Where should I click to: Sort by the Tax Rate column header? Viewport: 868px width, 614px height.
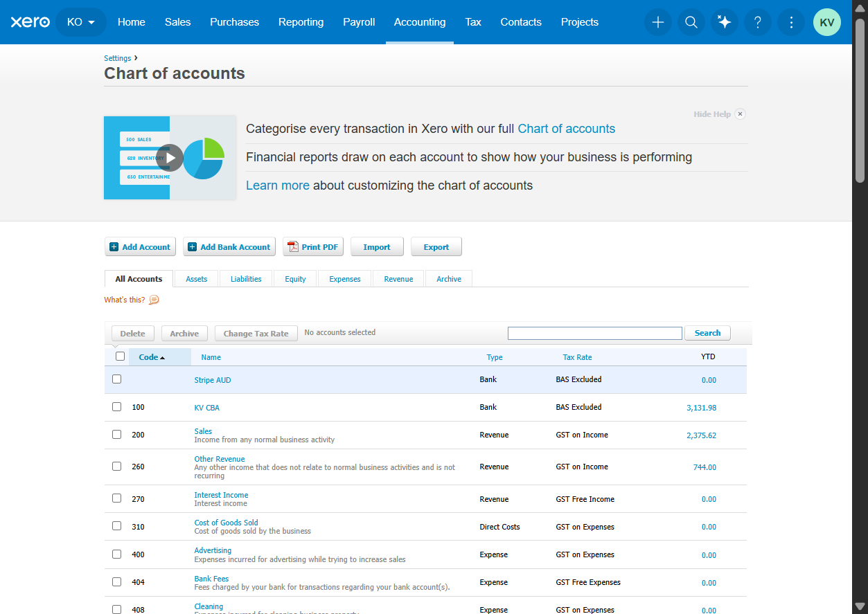tap(577, 357)
